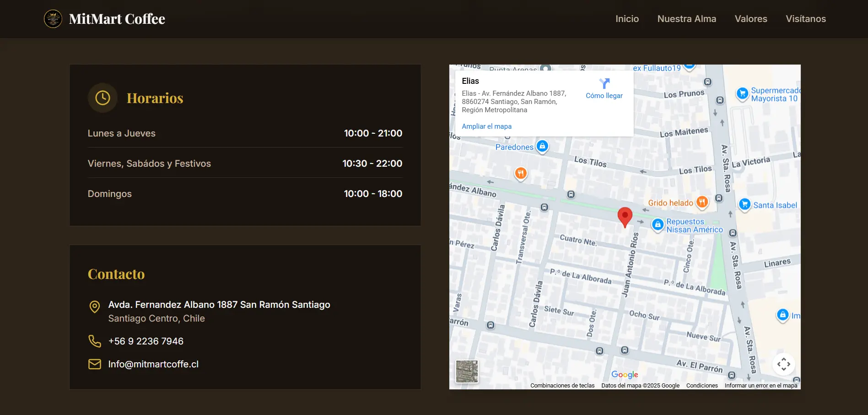The width and height of the screenshot is (868, 415).
Task: Click the phone number +56 9 2236 7946
Action: point(146,341)
